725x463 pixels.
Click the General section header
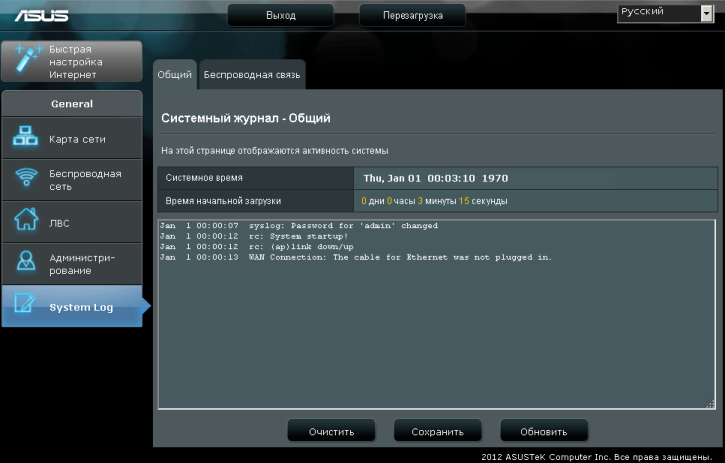click(x=72, y=104)
